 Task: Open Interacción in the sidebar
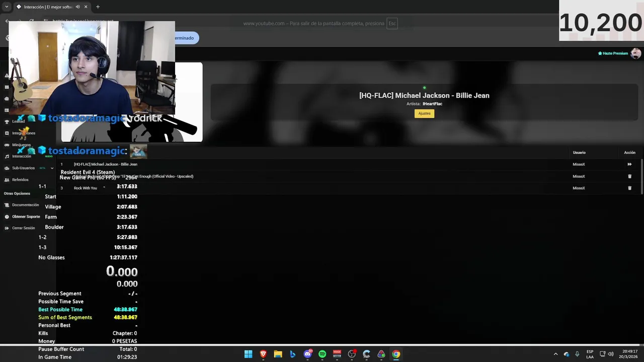22,156
